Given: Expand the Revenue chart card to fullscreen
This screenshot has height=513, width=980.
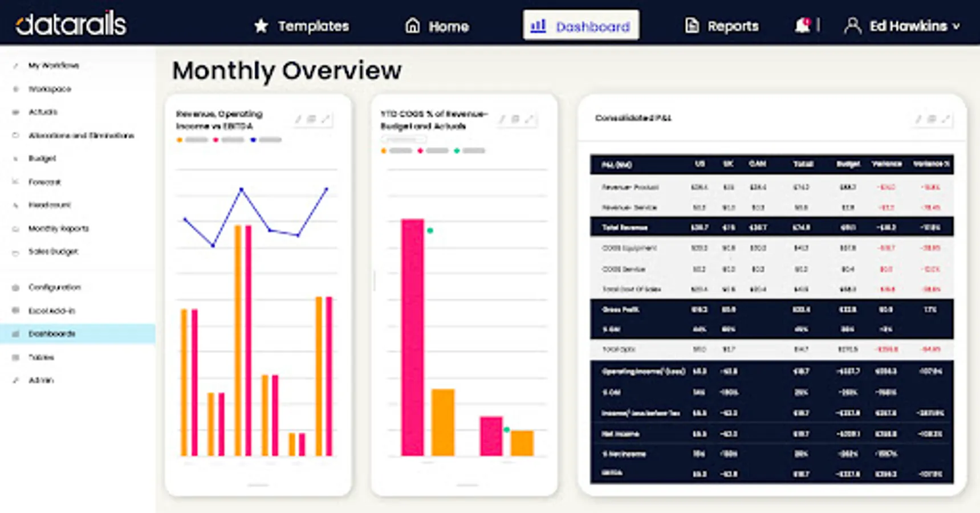Looking at the screenshot, I should point(326,119).
